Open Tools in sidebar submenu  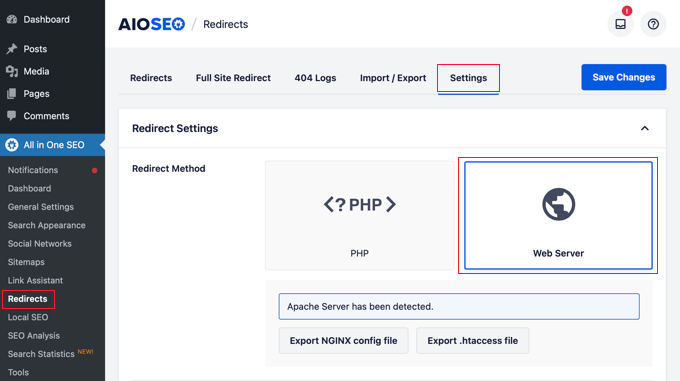(x=18, y=372)
